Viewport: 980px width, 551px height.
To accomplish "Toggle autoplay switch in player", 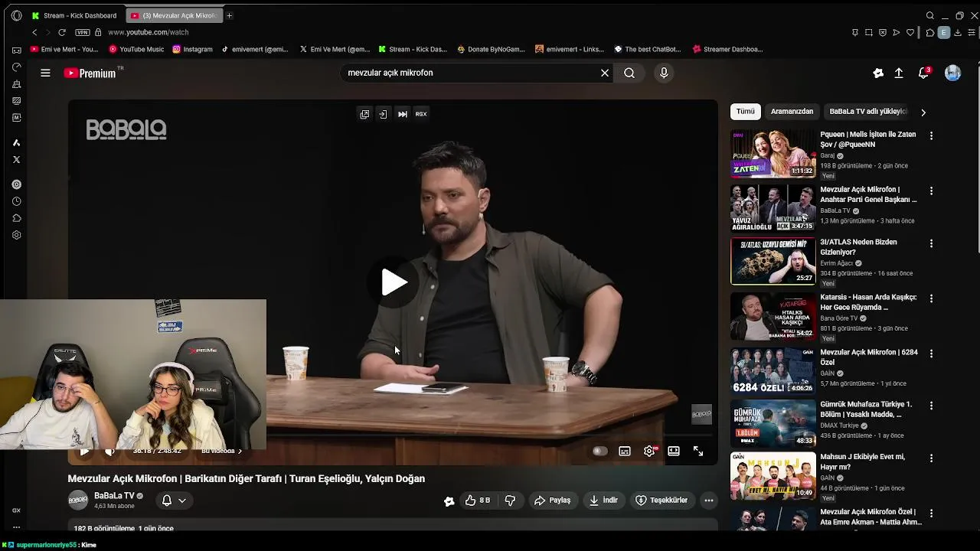I will (x=599, y=451).
